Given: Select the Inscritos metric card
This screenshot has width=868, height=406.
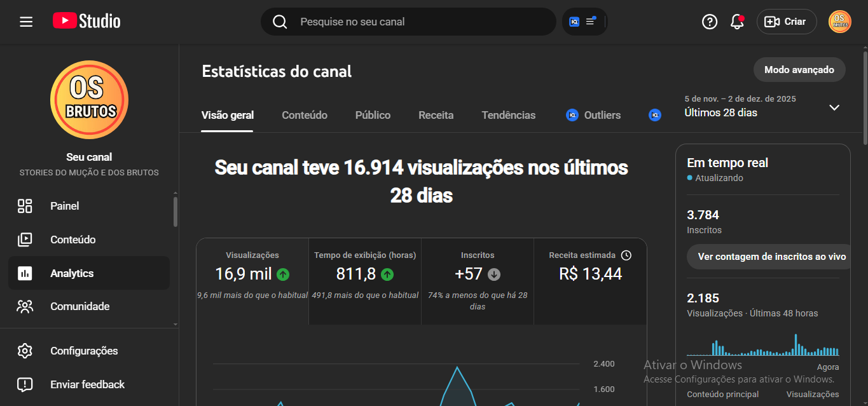Looking at the screenshot, I should pyautogui.click(x=478, y=281).
